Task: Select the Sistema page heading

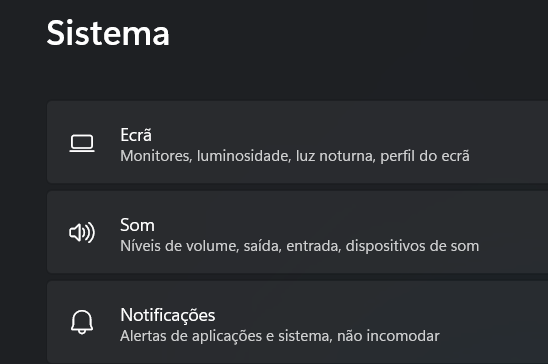Action: coord(108,33)
